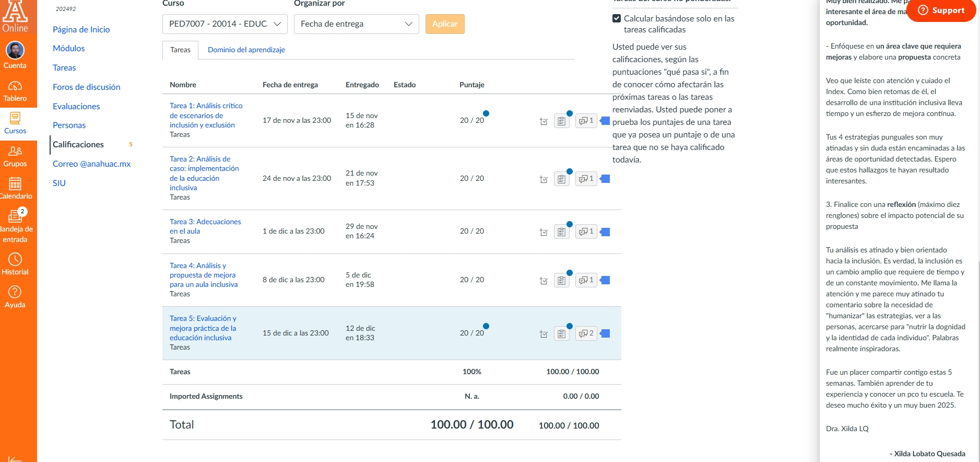View comments icon for Tarea 3
980x462 pixels.
pos(586,232)
